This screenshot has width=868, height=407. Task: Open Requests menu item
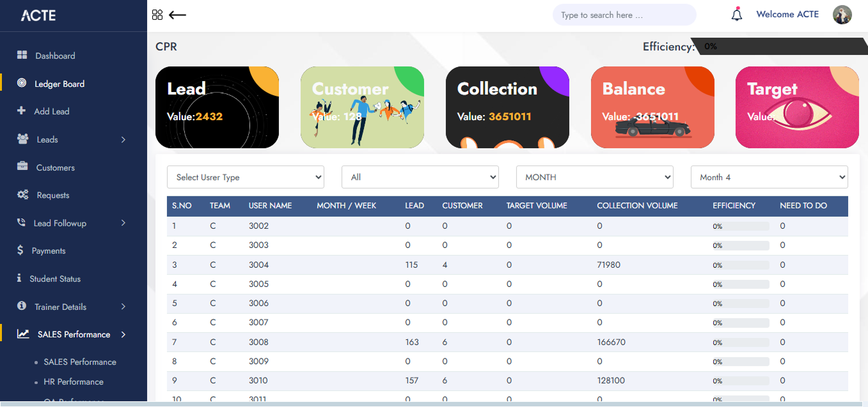[x=53, y=195]
